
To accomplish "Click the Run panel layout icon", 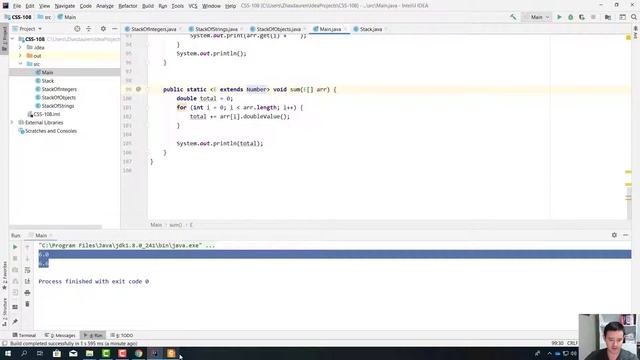I will pos(15,307).
